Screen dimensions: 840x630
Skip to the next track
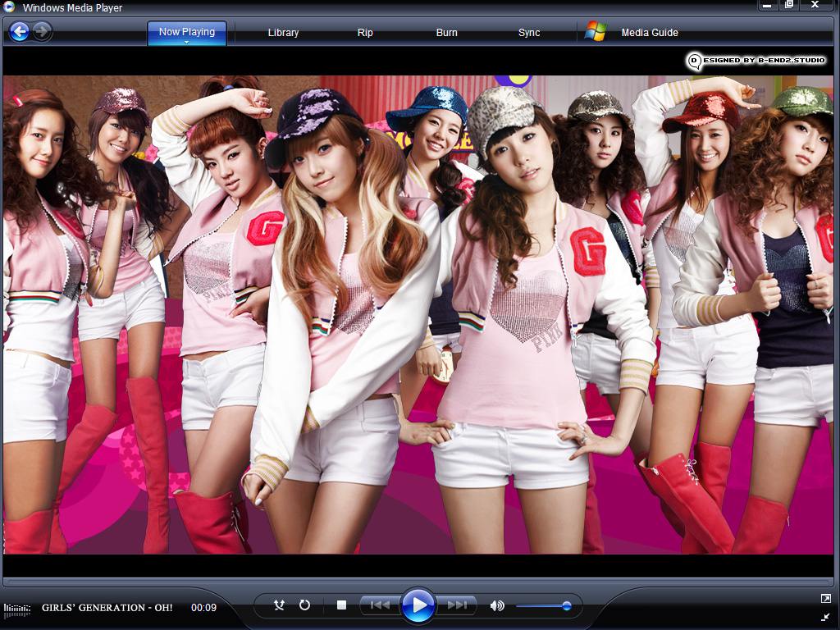click(457, 605)
